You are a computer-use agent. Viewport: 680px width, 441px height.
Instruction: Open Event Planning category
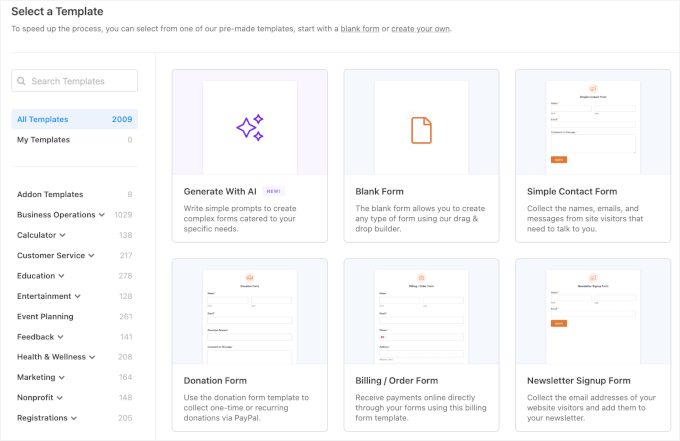click(x=45, y=317)
